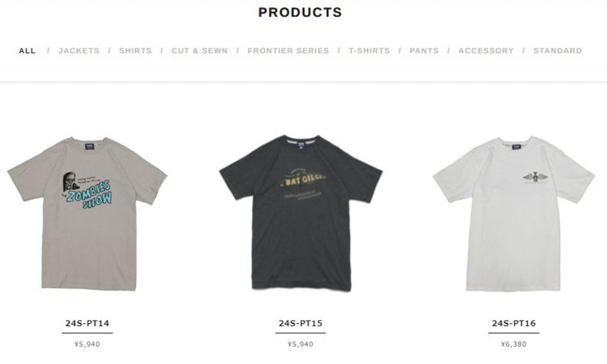Click the 24S-PT14 product title link
The image size is (607, 364).
[x=88, y=323]
